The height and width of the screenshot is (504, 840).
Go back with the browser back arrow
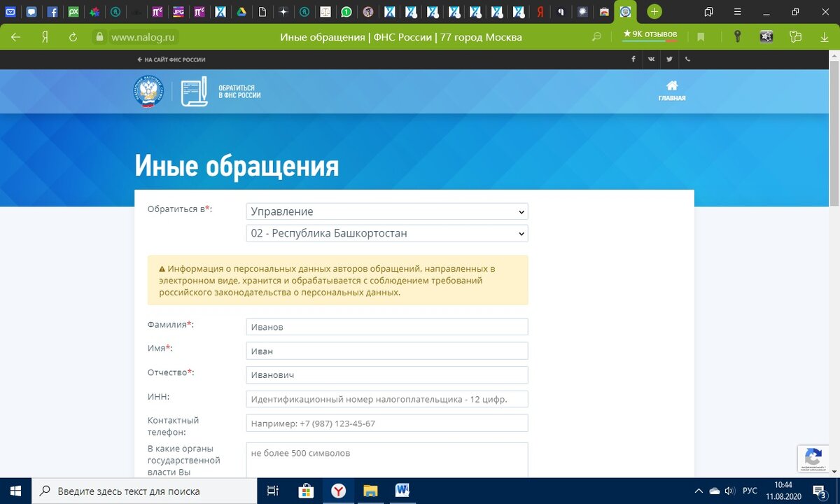click(15, 37)
